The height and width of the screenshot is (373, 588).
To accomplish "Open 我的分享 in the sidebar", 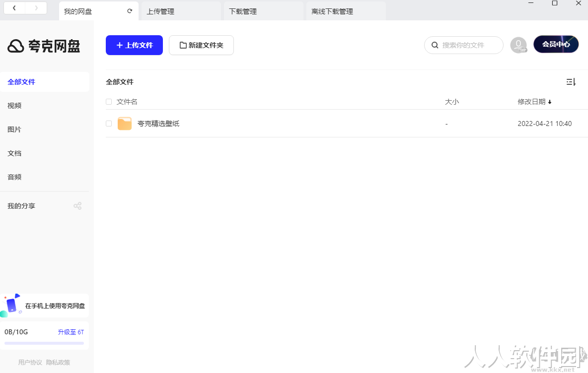I will coord(21,206).
